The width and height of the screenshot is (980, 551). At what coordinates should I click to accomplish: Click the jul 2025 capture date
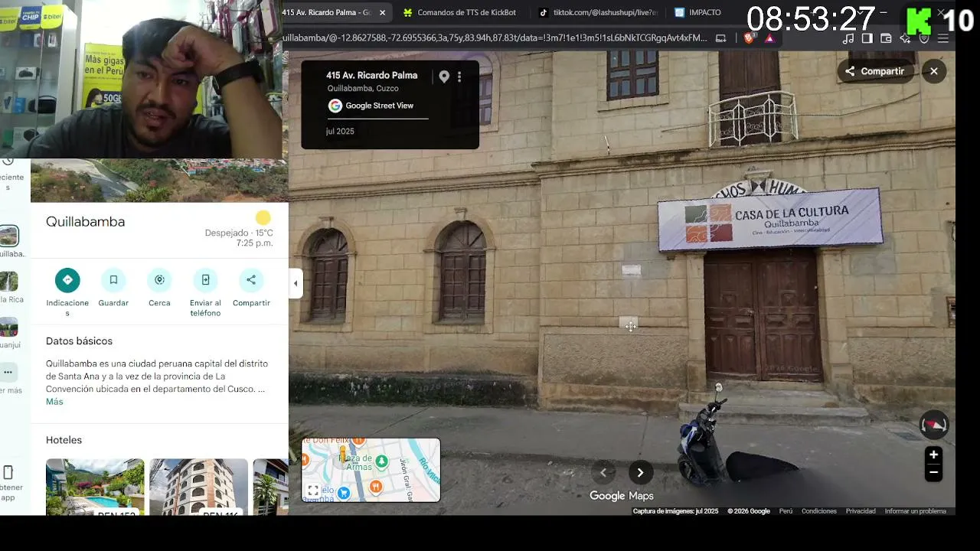click(340, 132)
